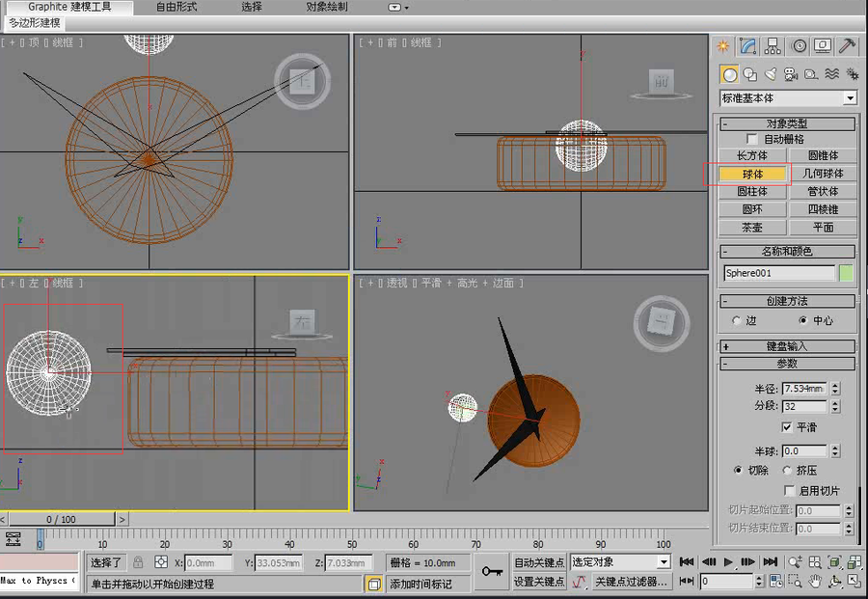Collapse the 参数 rollout
Screen dimensions: 868x599
787,364
